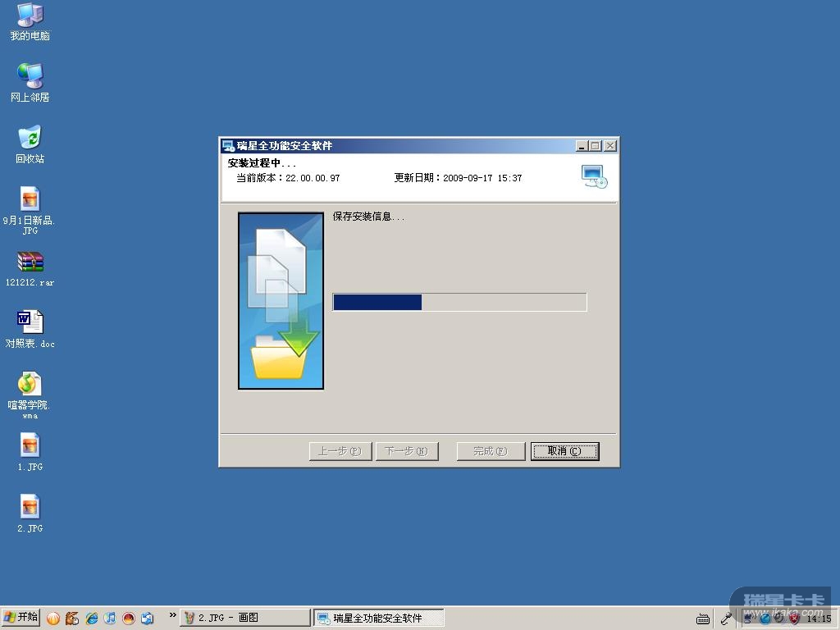840x630 pixels.
Task: Select the 喧嚣学院.wma audio file icon
Action: point(30,395)
